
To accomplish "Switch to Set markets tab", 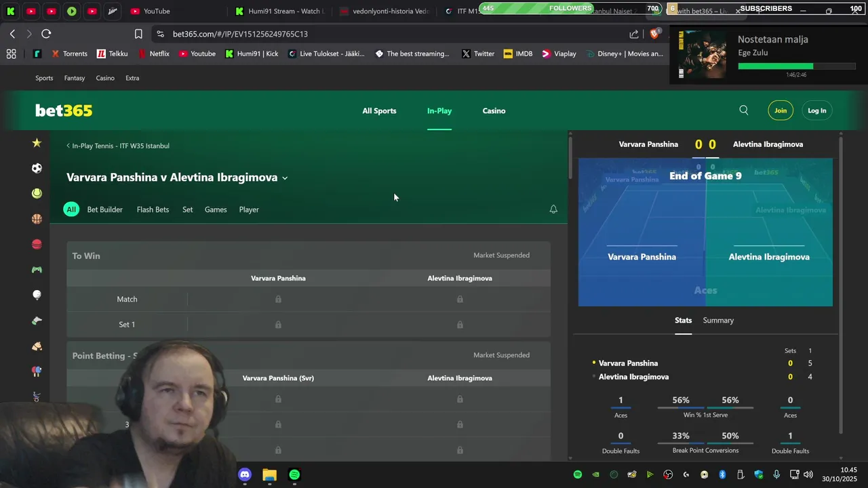I will (188, 209).
